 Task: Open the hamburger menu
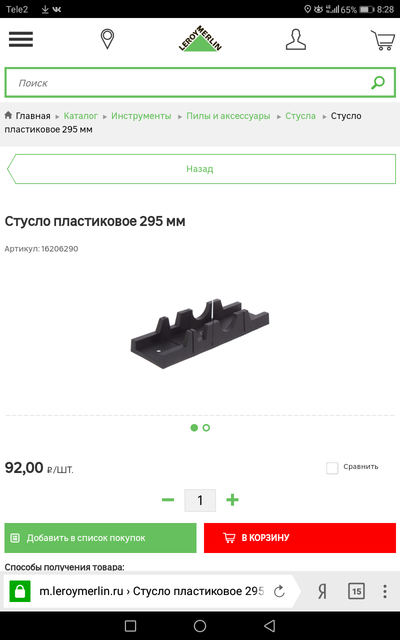tap(21, 39)
